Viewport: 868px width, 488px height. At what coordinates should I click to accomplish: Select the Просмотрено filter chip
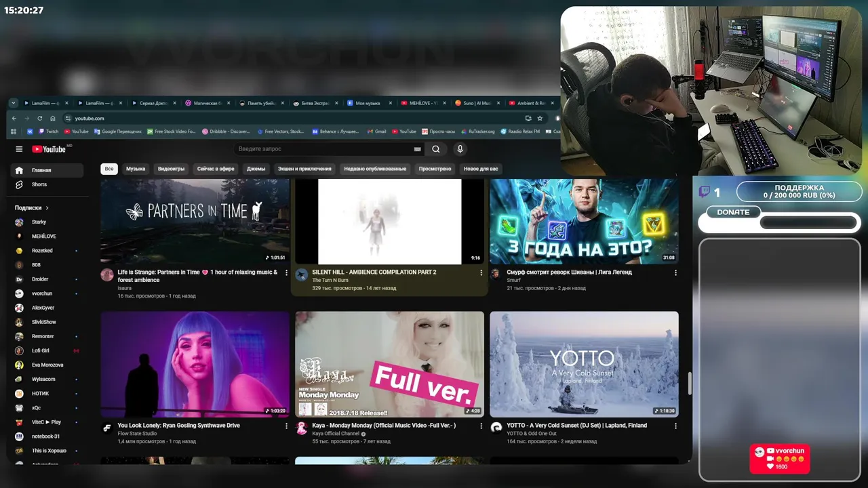point(435,169)
